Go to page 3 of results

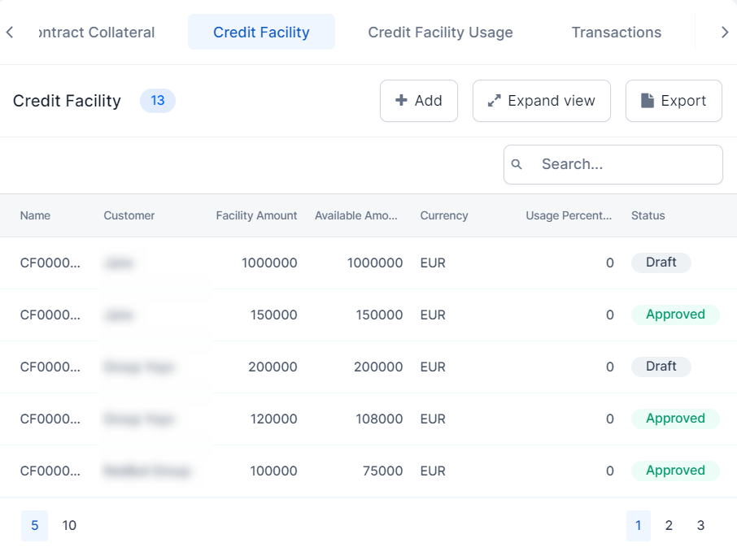point(700,526)
